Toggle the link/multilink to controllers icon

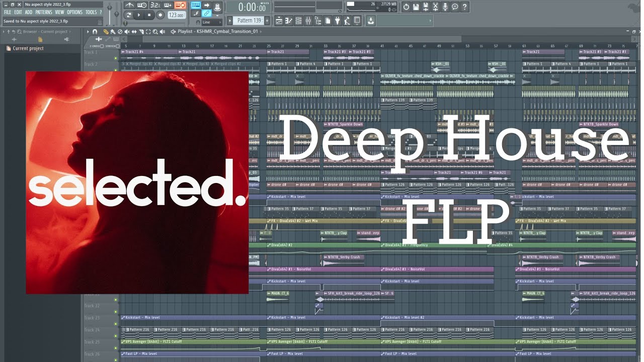coord(206,14)
